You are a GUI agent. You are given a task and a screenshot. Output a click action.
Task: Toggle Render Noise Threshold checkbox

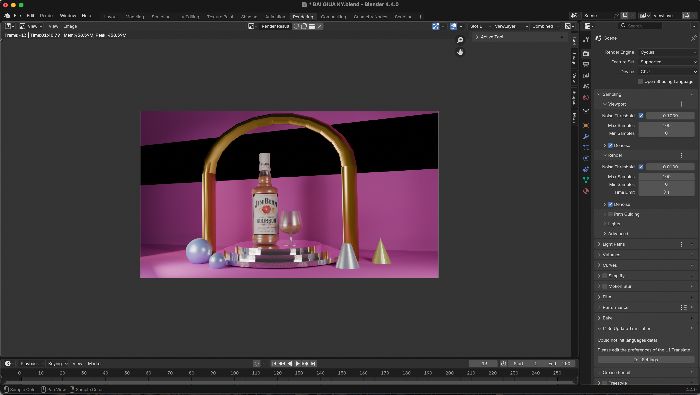pyautogui.click(x=641, y=166)
